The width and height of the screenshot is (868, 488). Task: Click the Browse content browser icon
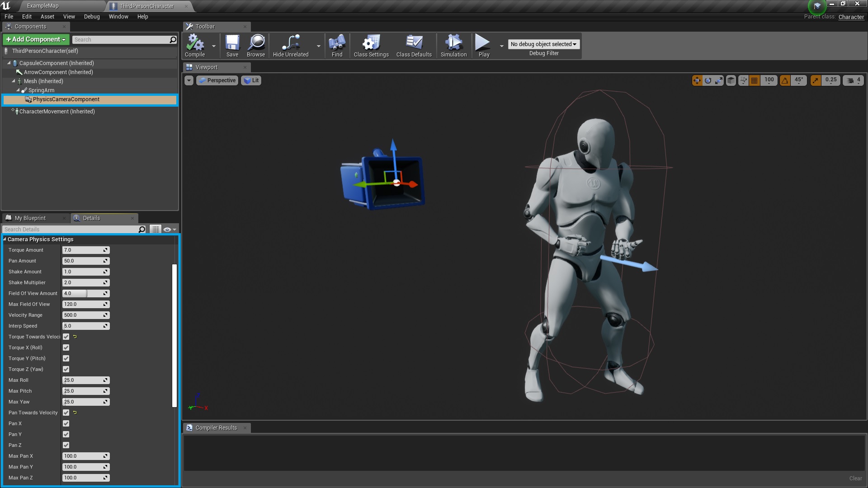click(255, 45)
